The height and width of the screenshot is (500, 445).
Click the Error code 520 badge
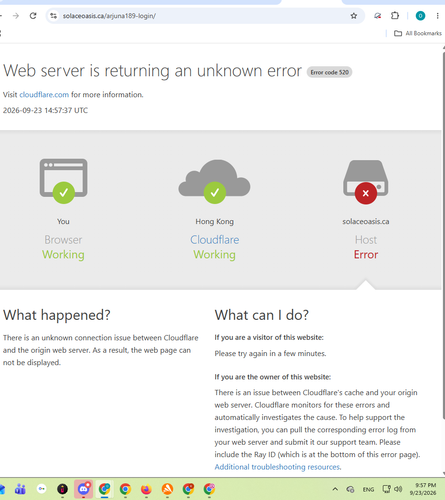329,72
